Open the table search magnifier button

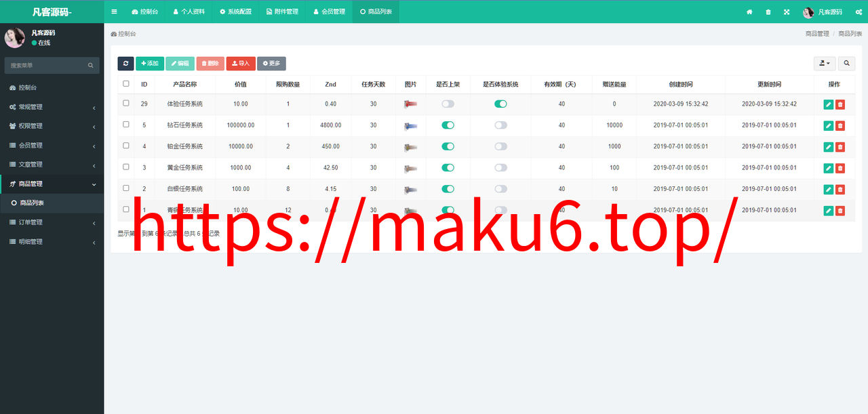pyautogui.click(x=846, y=63)
